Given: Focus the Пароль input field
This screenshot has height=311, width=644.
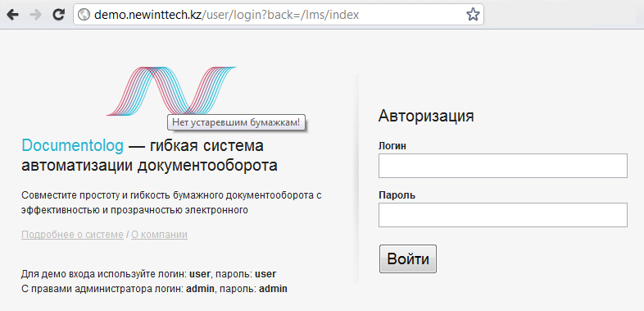Looking at the screenshot, I should click(x=503, y=215).
